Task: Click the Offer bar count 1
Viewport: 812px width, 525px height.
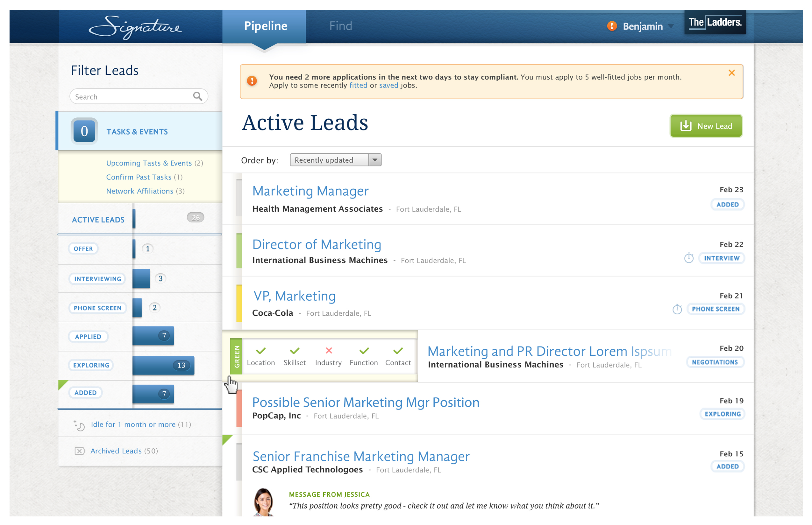Action: tap(148, 248)
